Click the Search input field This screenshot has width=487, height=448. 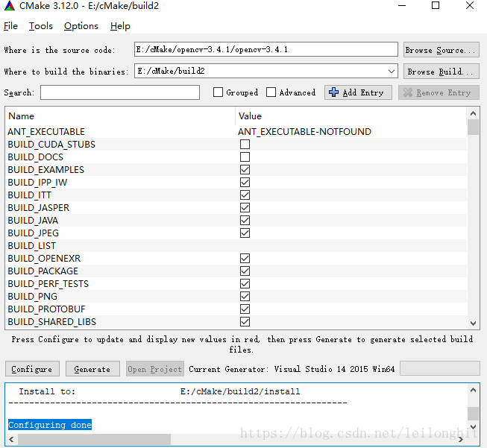click(120, 92)
